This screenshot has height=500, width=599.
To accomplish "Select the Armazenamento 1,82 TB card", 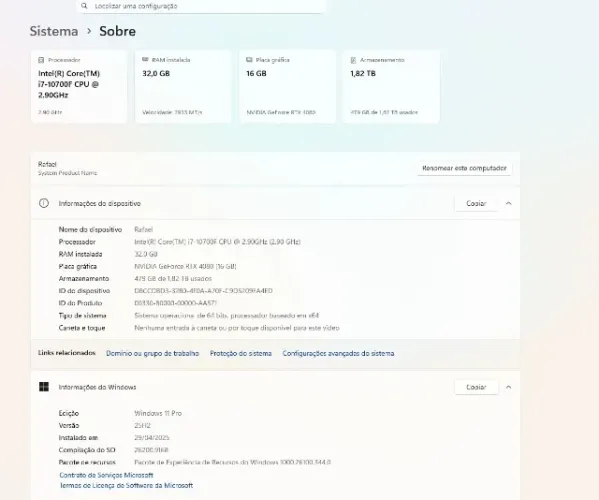I will [391, 86].
